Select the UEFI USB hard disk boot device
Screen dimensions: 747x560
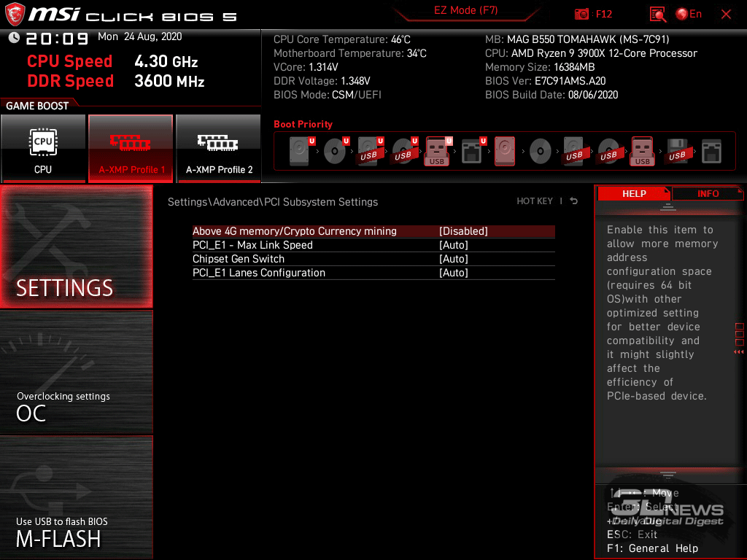pos(371,151)
